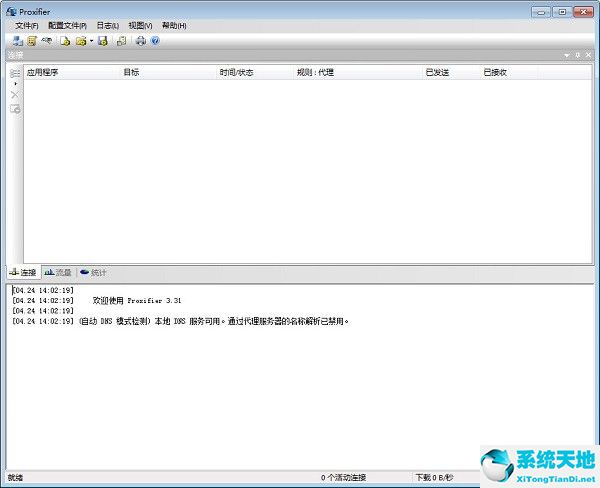Screen dimensions: 600x488
Task: Click the profile manager copy icon in toolbar
Action: click(x=121, y=41)
